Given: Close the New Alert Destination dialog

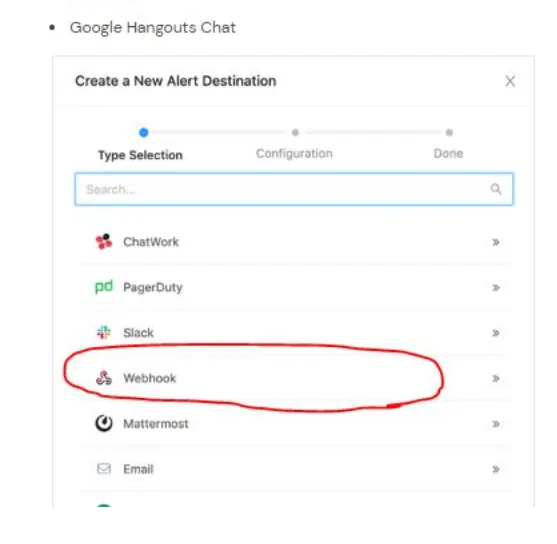Looking at the screenshot, I should [510, 81].
